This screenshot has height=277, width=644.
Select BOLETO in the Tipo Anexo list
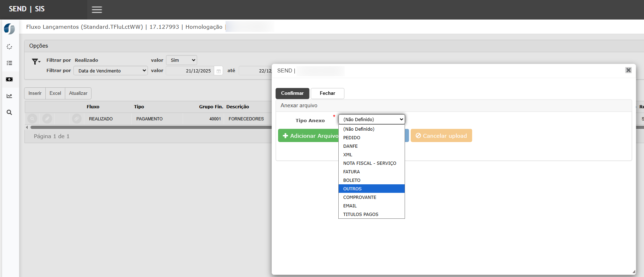[371, 180]
